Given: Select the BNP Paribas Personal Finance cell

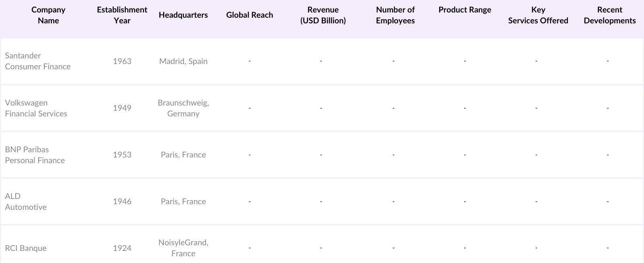Looking at the screenshot, I should pos(35,155).
